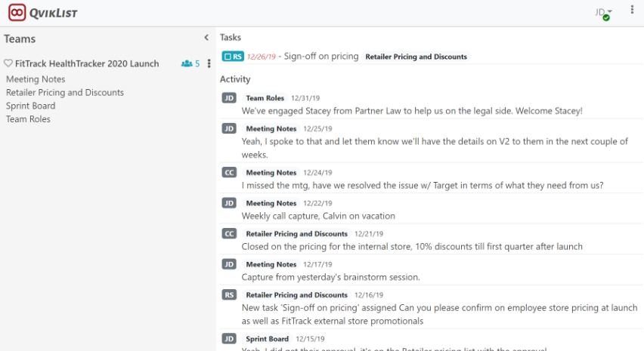The width and height of the screenshot is (644, 351).
Task: Favorite the FitTrack HealthTracker team heart
Action: pyautogui.click(x=8, y=64)
